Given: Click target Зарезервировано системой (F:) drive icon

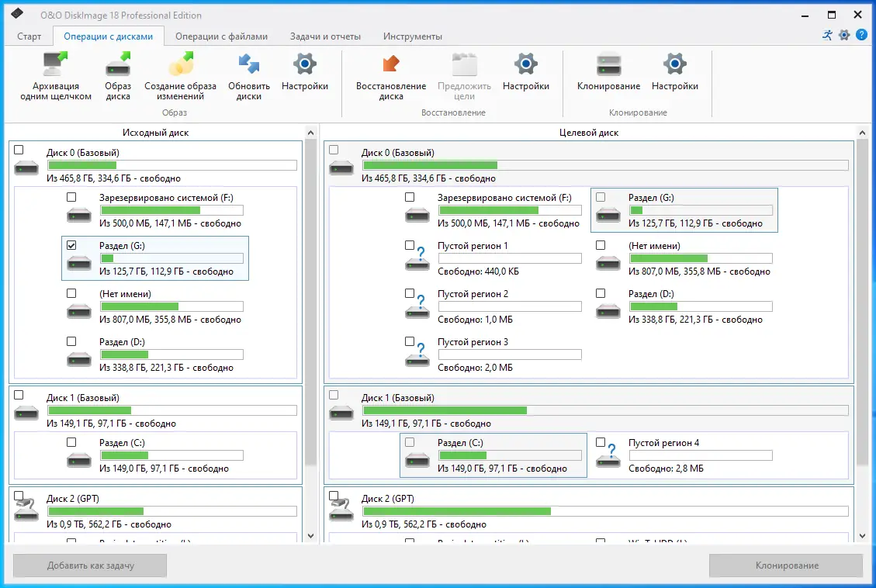Looking at the screenshot, I should (417, 215).
